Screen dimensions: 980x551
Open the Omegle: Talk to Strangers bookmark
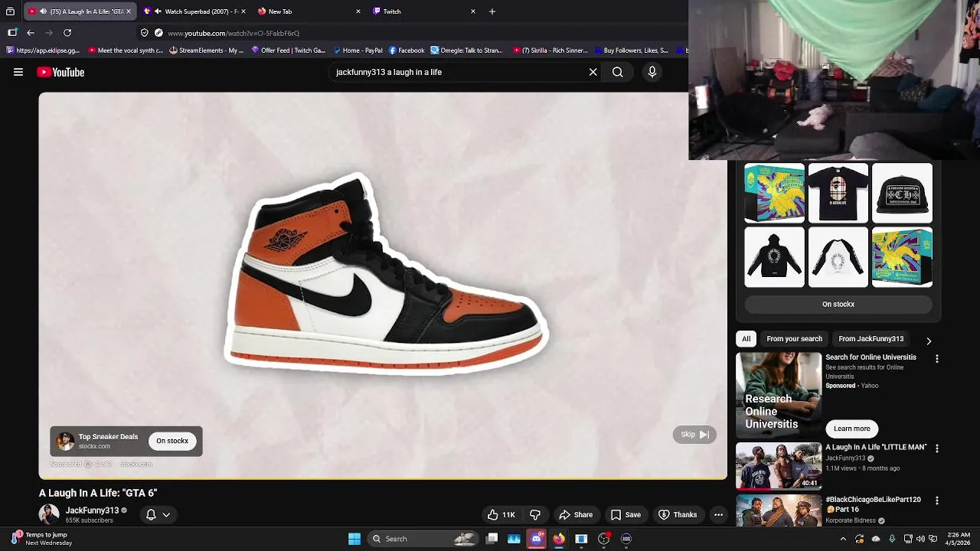coord(467,51)
